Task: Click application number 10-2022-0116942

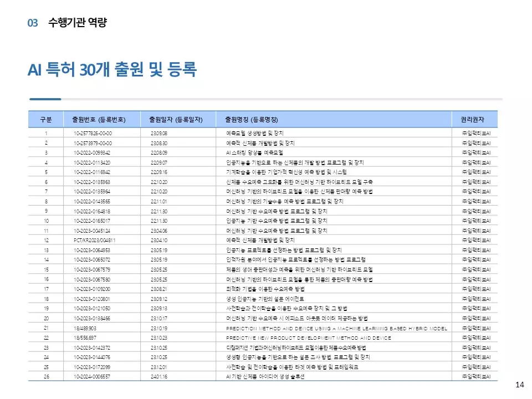Action: pos(92,172)
